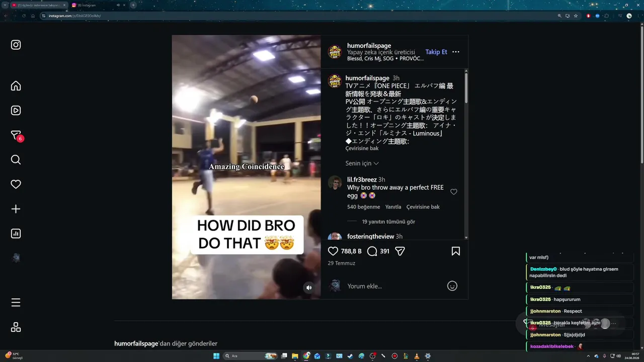The width and height of the screenshot is (644, 362).
Task: Go to the Home feed icon
Action: click(16, 86)
